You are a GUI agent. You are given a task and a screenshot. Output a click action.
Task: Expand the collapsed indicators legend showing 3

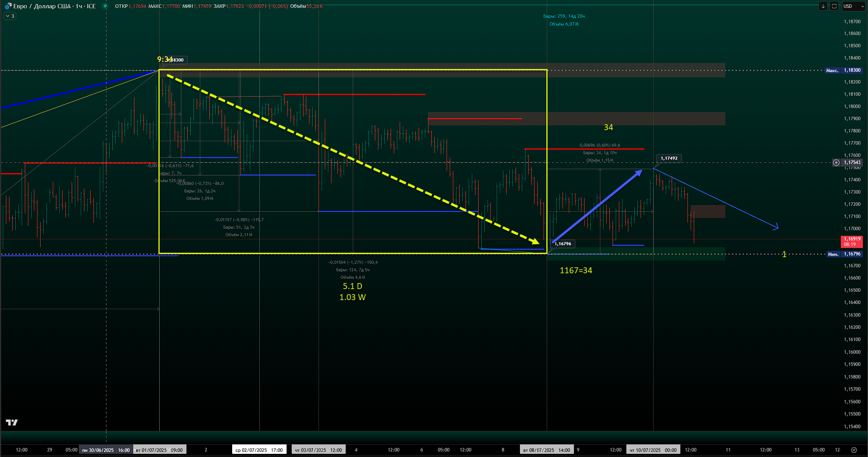pos(10,16)
